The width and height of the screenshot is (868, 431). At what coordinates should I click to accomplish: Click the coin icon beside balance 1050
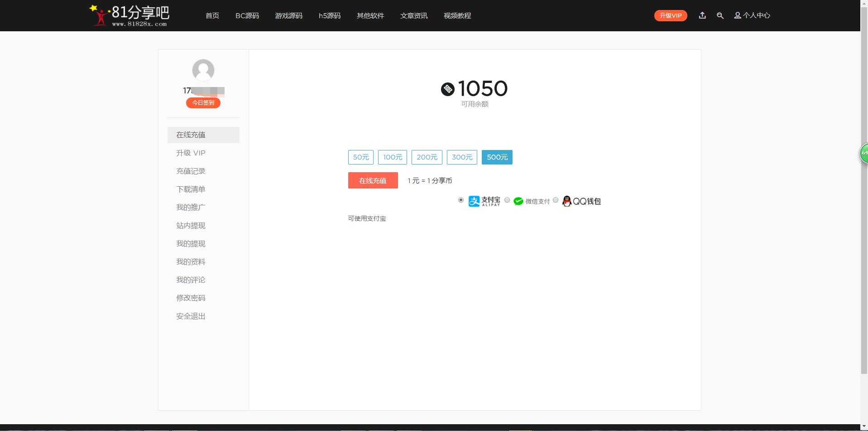tap(447, 89)
